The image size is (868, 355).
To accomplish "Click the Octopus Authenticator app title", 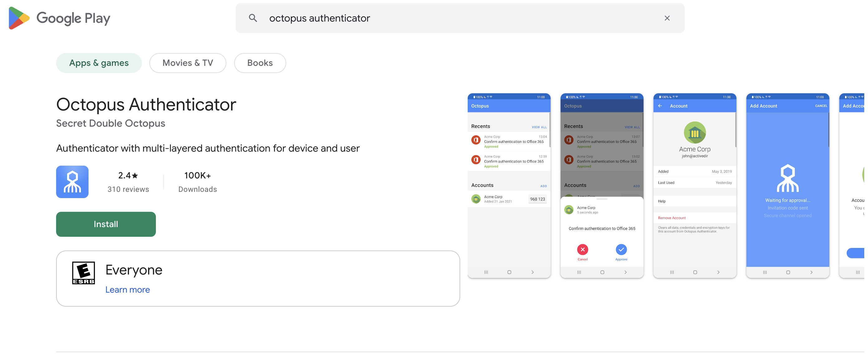I will pos(146,105).
